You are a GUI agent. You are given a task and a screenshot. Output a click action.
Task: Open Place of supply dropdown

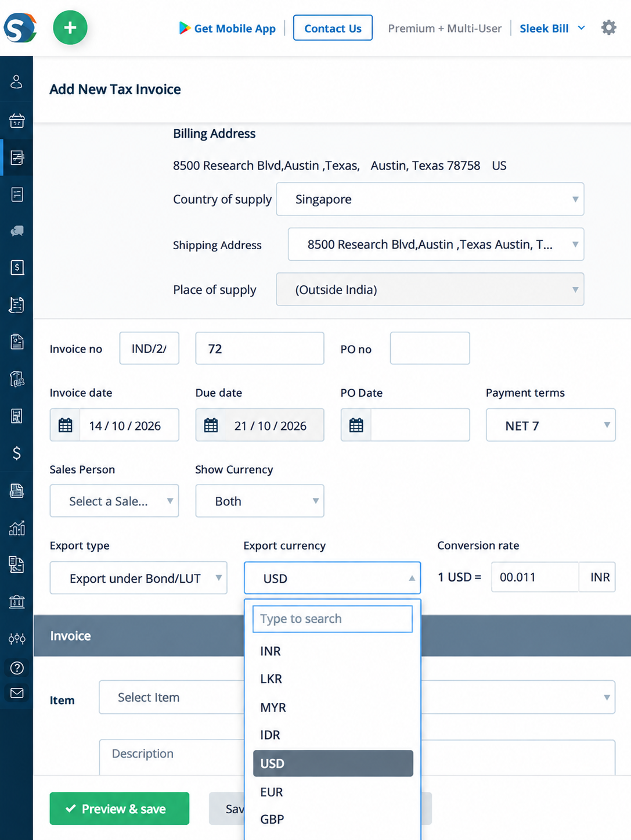(x=430, y=289)
